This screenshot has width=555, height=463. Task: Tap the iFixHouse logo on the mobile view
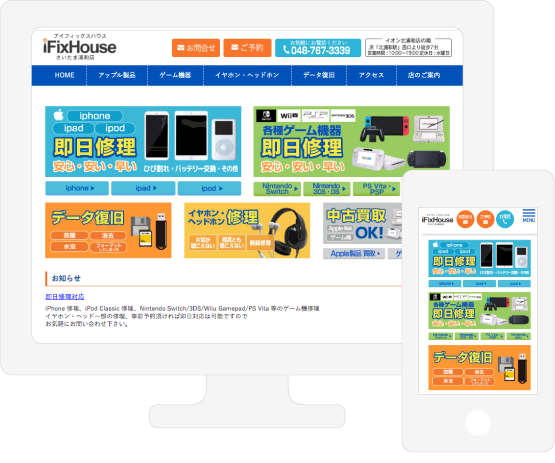[x=437, y=219]
